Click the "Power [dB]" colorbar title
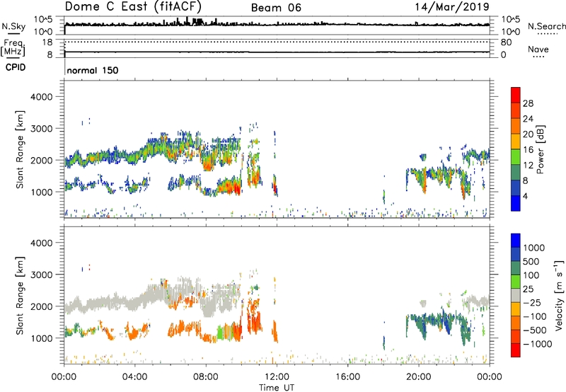Viewport: 566px width, 392px height. [x=540, y=149]
